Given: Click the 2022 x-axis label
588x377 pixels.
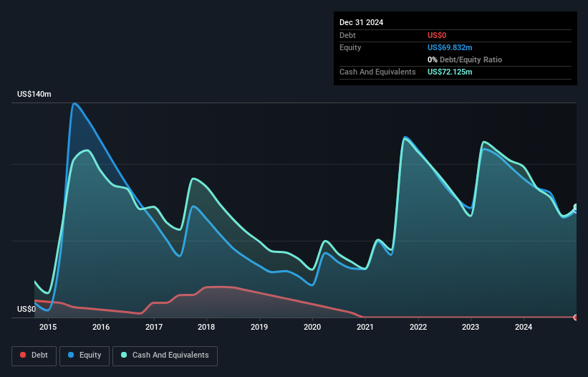Looking at the screenshot, I should [x=418, y=327].
